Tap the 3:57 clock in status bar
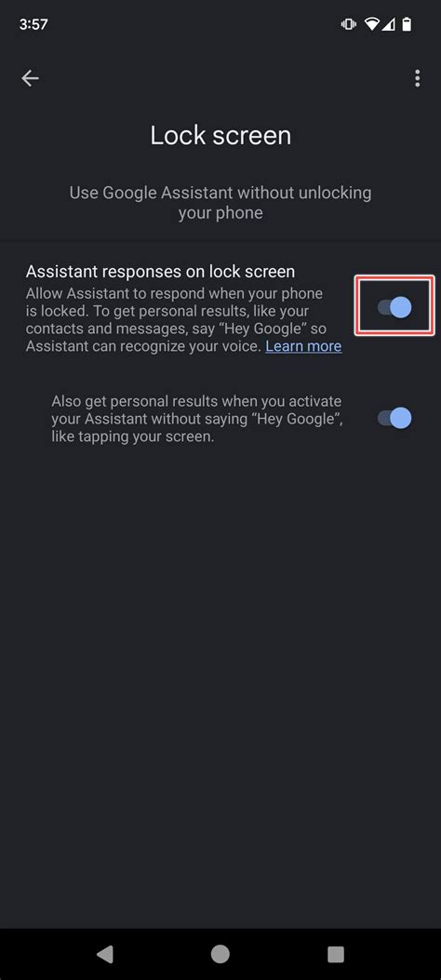Image resolution: width=441 pixels, height=980 pixels. 33,24
